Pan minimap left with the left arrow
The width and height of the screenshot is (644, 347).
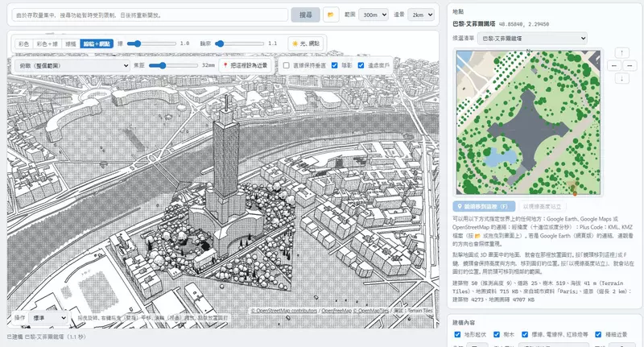(613, 66)
